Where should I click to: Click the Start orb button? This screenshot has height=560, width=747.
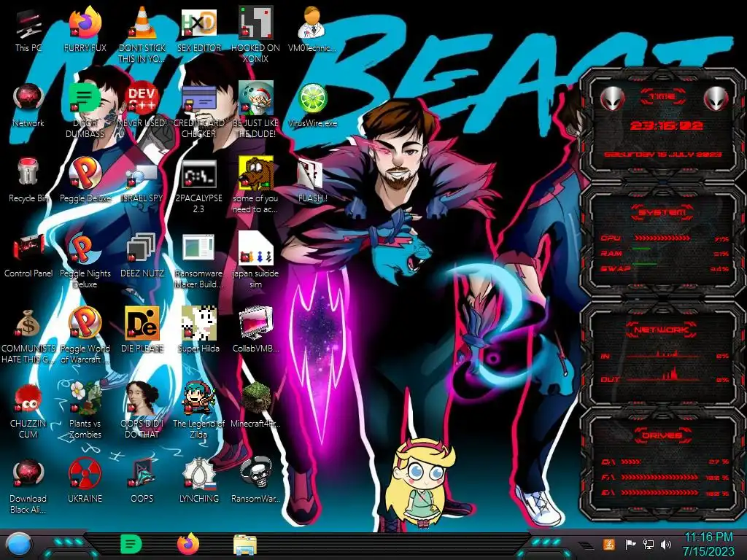pos(18,545)
